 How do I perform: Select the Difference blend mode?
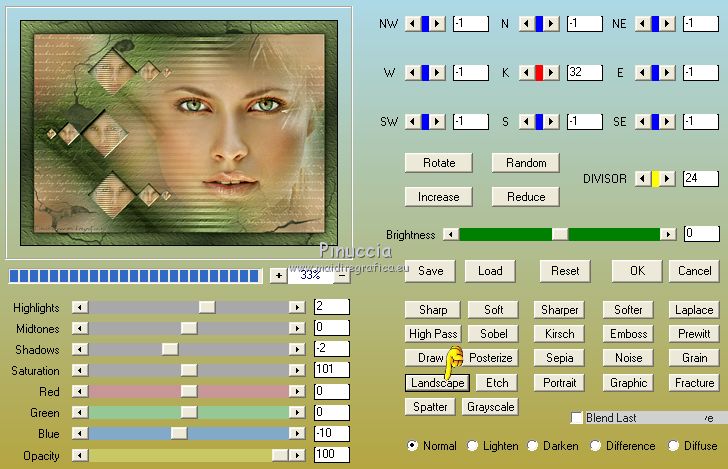[595, 446]
